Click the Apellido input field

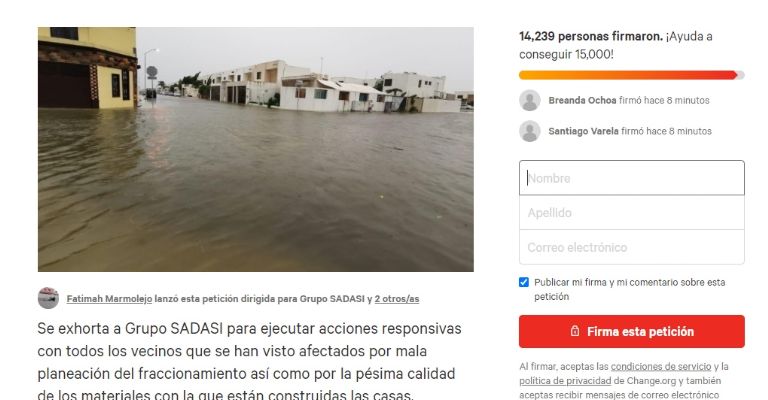tap(632, 212)
